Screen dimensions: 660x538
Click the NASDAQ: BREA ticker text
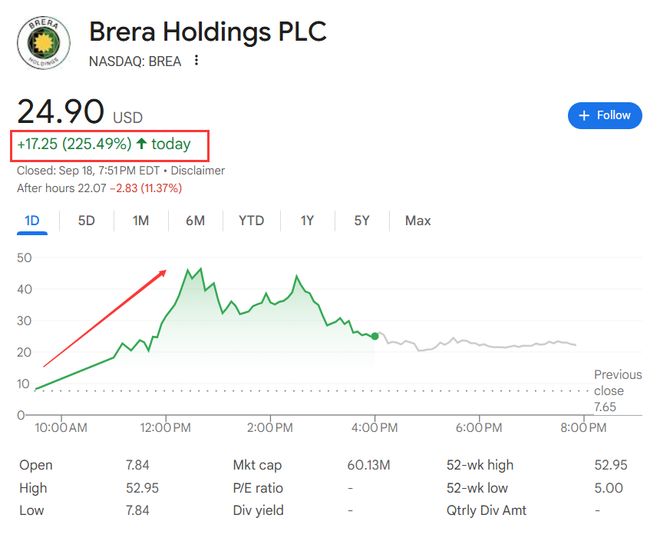click(x=135, y=61)
